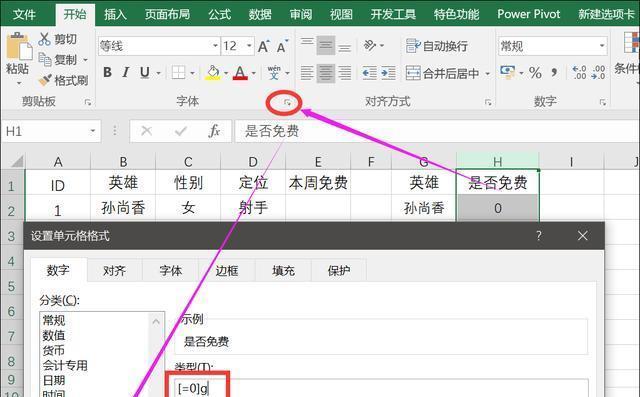Switch to the 插入 ribbon tab
This screenshot has width=640, height=397.
click(116, 14)
